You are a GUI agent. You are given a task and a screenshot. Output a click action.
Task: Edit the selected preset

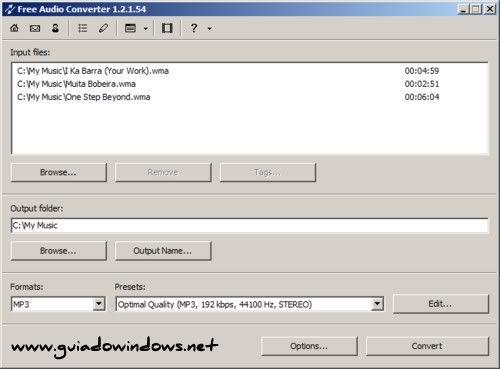[441, 304]
